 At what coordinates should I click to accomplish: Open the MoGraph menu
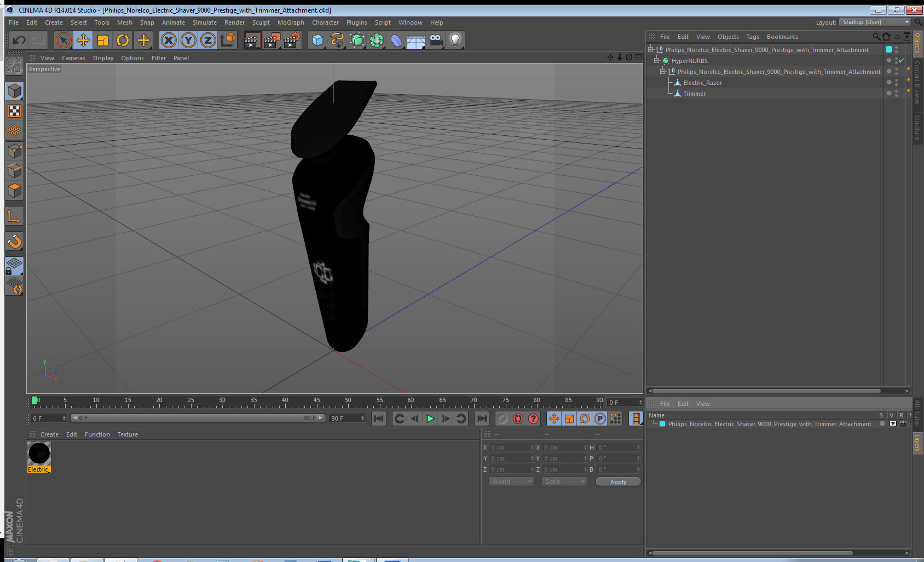point(291,22)
